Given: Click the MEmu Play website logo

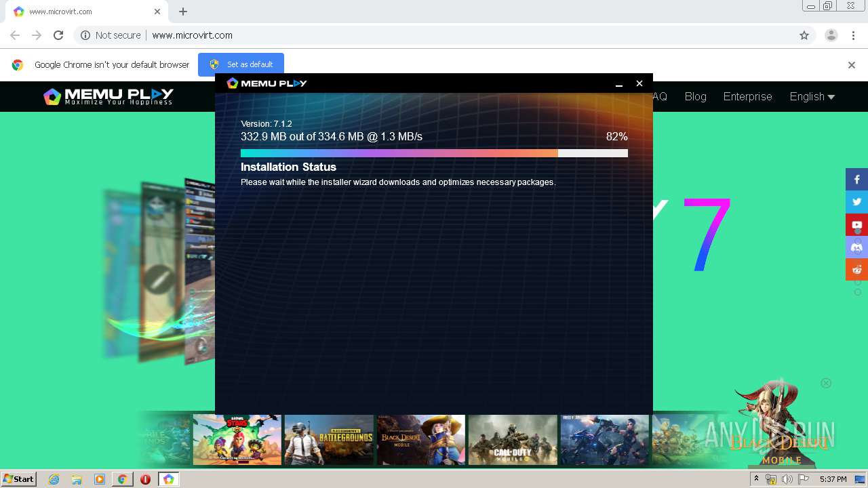Looking at the screenshot, I should [x=108, y=96].
